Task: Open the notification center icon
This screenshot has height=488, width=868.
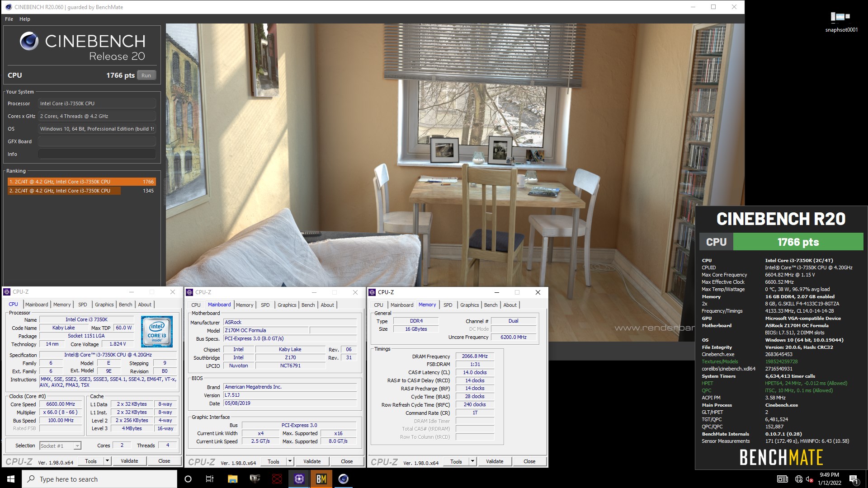Action: point(854,479)
